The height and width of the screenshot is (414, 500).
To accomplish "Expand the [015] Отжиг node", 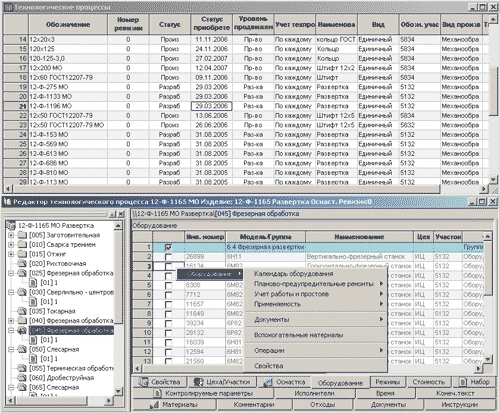I will pos(11,254).
